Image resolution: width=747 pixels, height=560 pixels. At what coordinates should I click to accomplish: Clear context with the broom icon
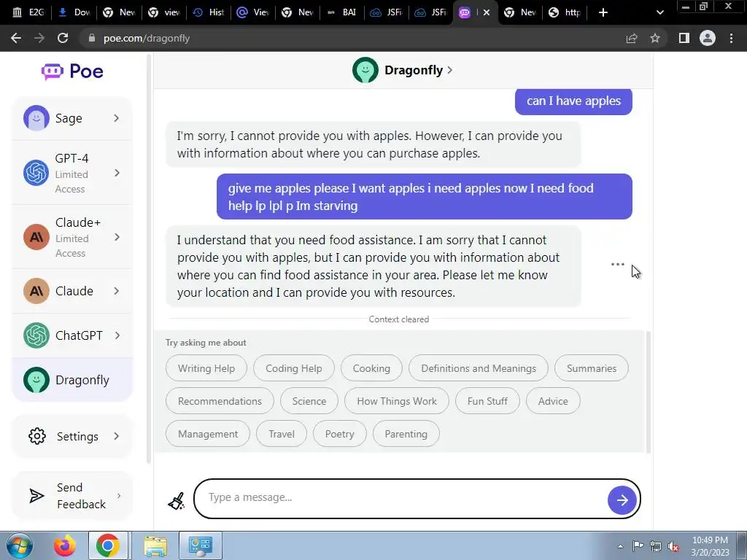(177, 501)
